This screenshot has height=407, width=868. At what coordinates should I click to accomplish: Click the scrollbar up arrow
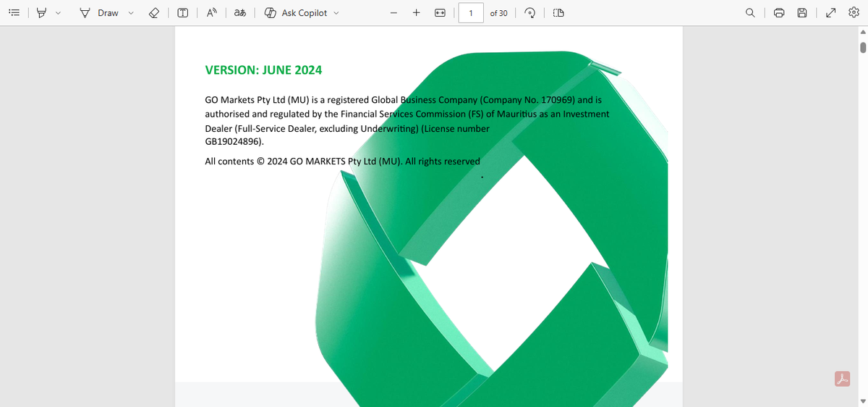(862, 32)
